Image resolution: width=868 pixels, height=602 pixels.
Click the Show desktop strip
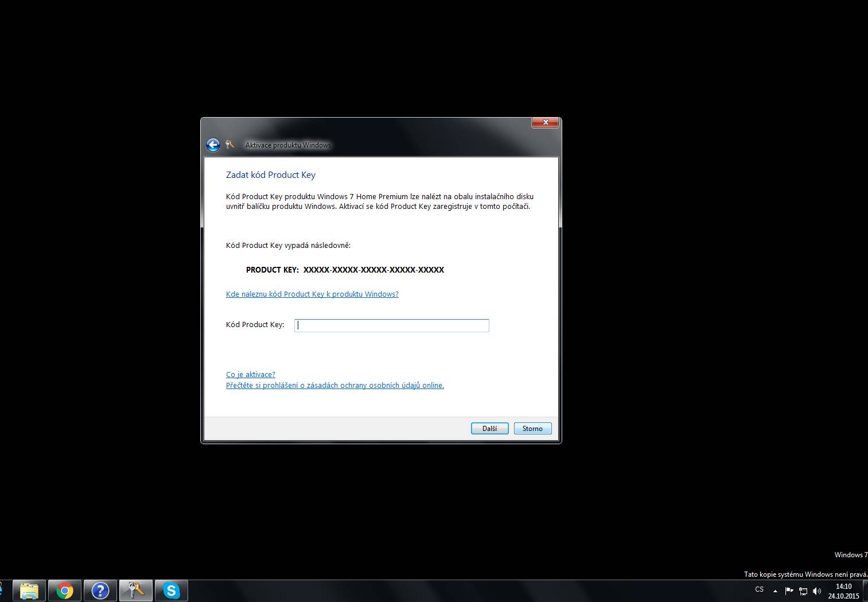click(x=865, y=591)
